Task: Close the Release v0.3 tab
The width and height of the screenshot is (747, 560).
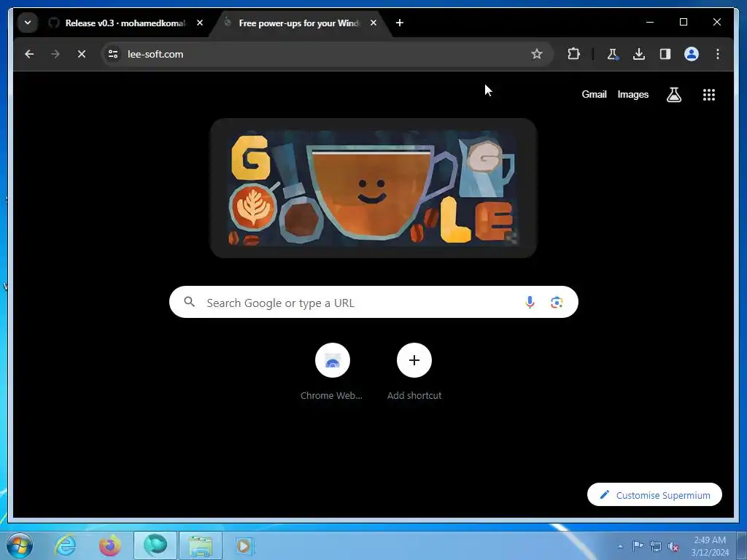Action: click(x=200, y=23)
